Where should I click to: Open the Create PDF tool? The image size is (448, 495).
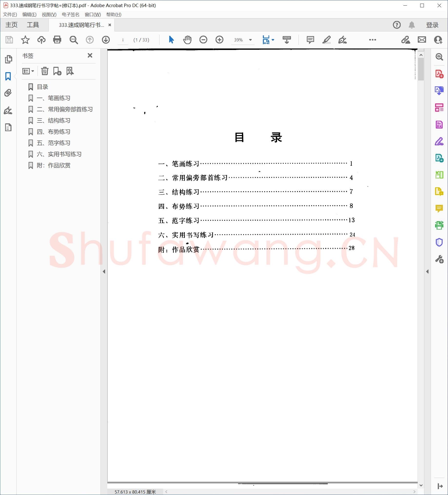pos(440,73)
